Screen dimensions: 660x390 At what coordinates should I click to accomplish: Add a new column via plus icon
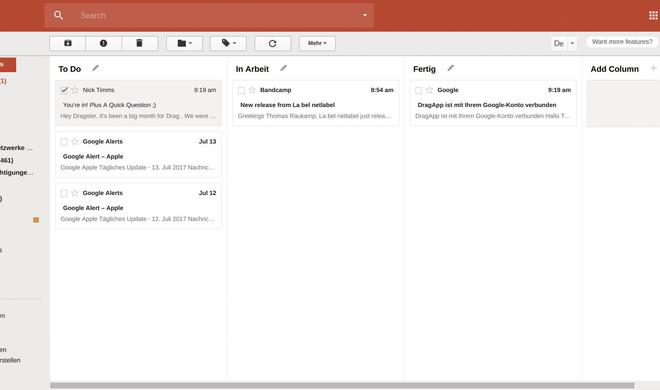coord(653,68)
